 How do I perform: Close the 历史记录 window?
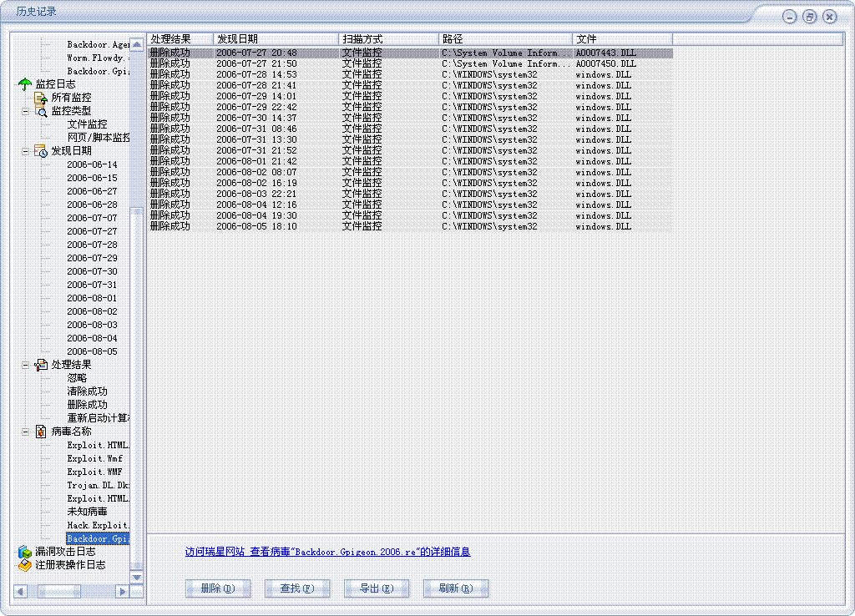(830, 17)
